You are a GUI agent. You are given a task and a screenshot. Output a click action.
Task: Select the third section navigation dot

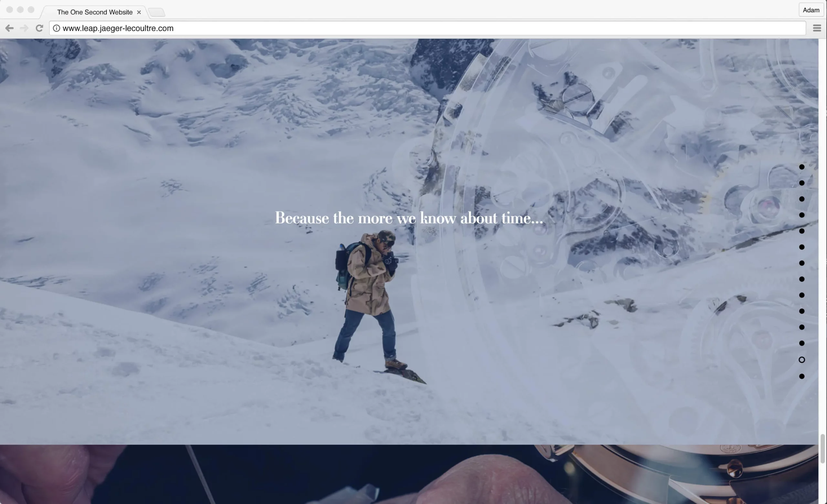pos(801,199)
